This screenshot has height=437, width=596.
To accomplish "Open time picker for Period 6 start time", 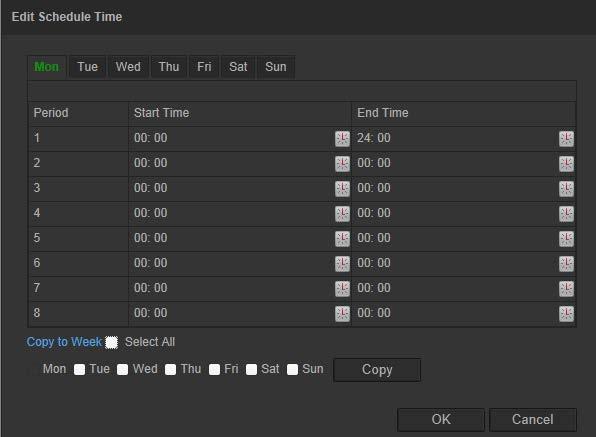I will [342, 264].
